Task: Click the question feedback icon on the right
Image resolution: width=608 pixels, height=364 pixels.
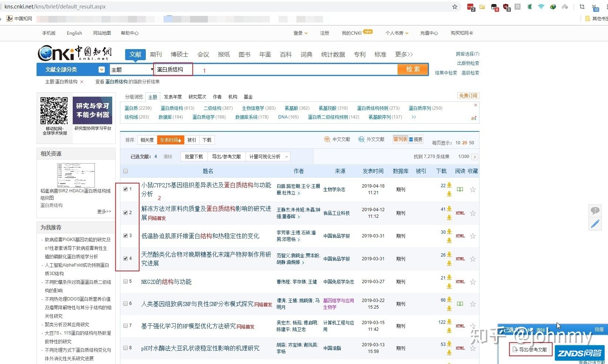Action: tap(595, 210)
